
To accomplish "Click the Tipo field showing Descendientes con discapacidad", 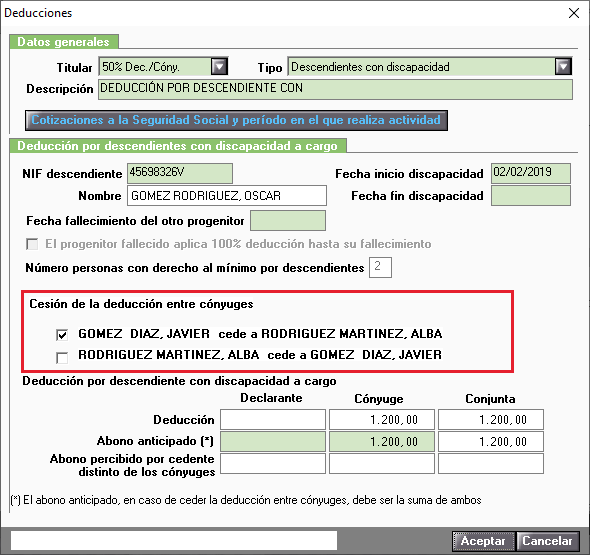I will pos(430,67).
